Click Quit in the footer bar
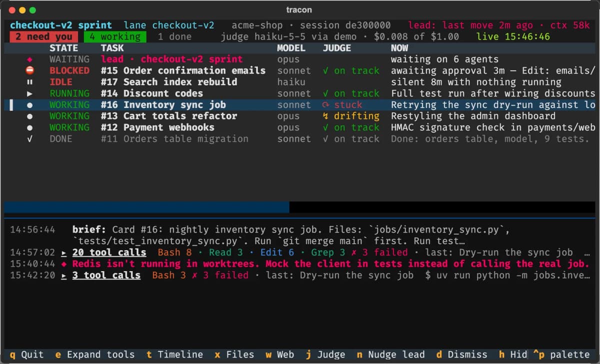This screenshot has width=600, height=364. (26, 355)
